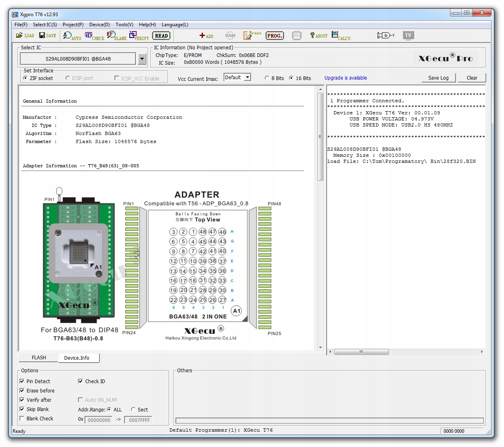
Task: Click the start address input field
Action: (x=99, y=420)
